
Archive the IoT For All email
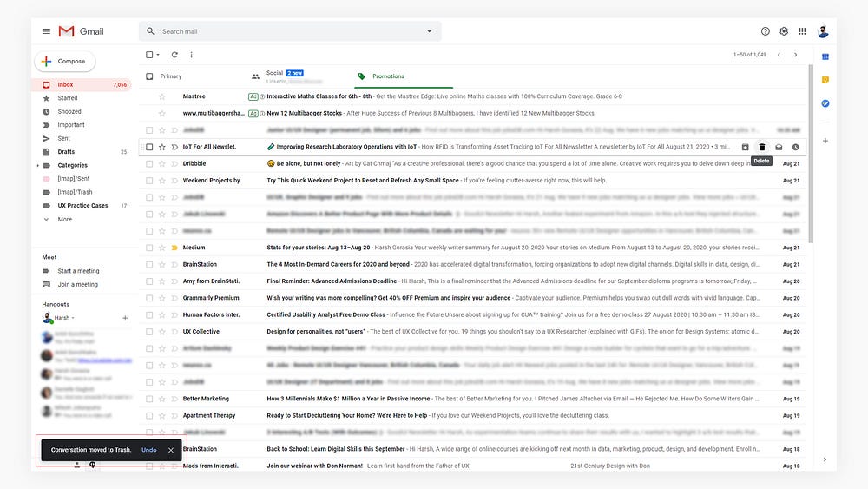(x=745, y=148)
